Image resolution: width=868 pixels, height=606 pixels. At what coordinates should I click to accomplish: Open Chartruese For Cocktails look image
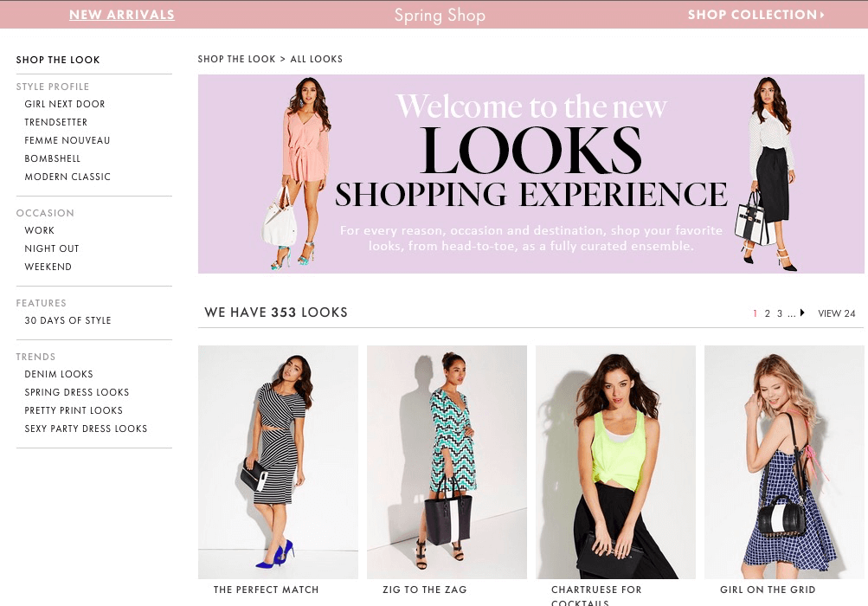click(x=615, y=462)
